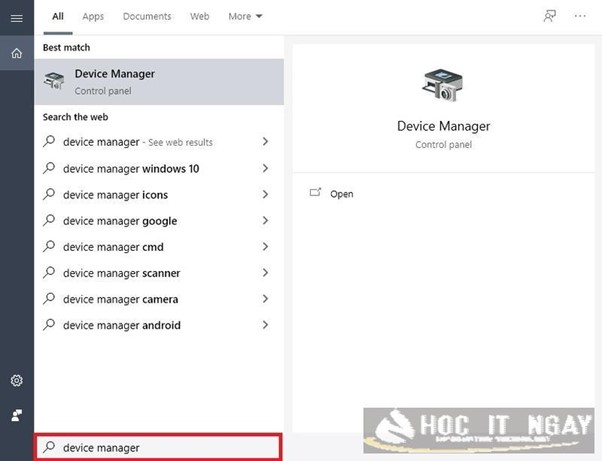Click the Device Manager title in preview pane
Viewport: 602px width, 461px height.
(x=443, y=126)
